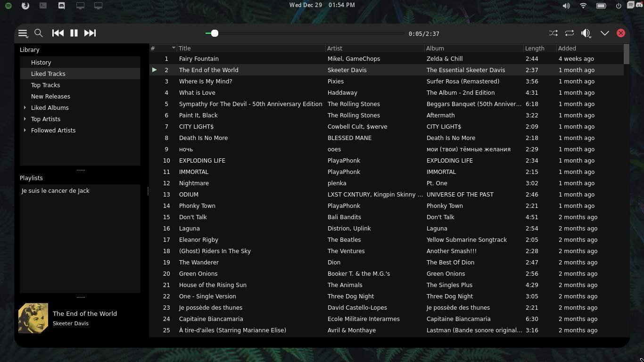Click the album Another Smash!!!

point(452,251)
